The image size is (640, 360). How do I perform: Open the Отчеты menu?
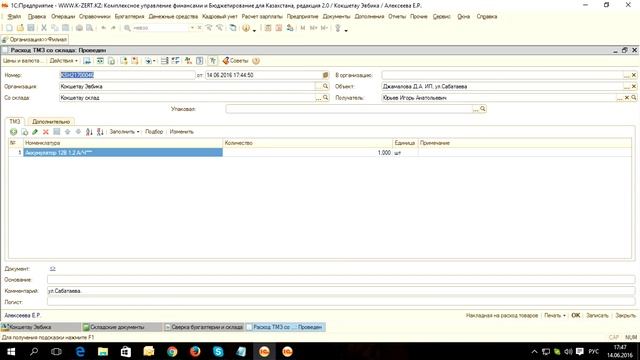pyautogui.click(x=397, y=17)
